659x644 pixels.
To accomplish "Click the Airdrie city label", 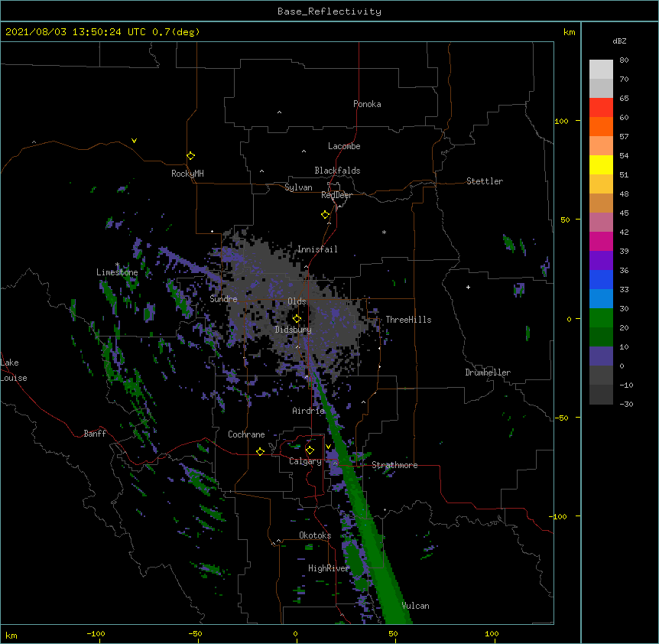I will click(309, 411).
